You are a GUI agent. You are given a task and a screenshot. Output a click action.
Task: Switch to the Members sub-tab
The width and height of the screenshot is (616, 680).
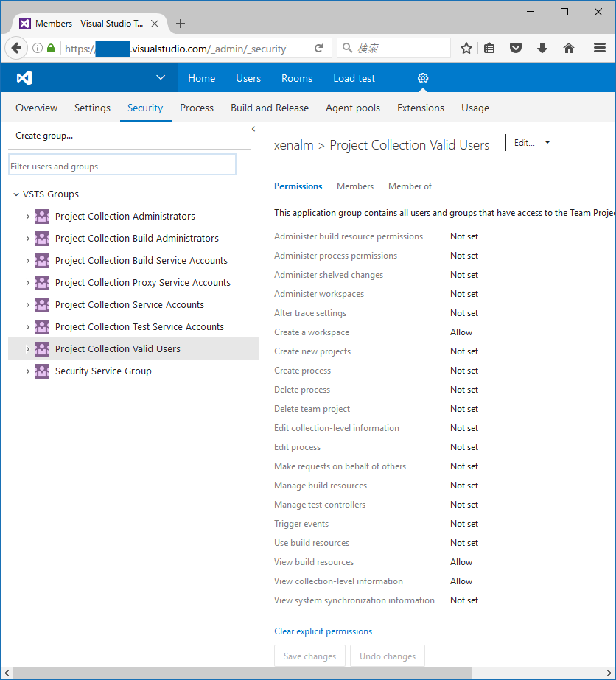355,186
